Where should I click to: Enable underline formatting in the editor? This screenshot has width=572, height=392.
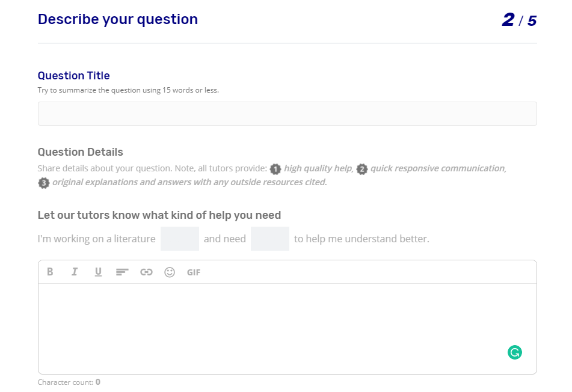tap(98, 272)
